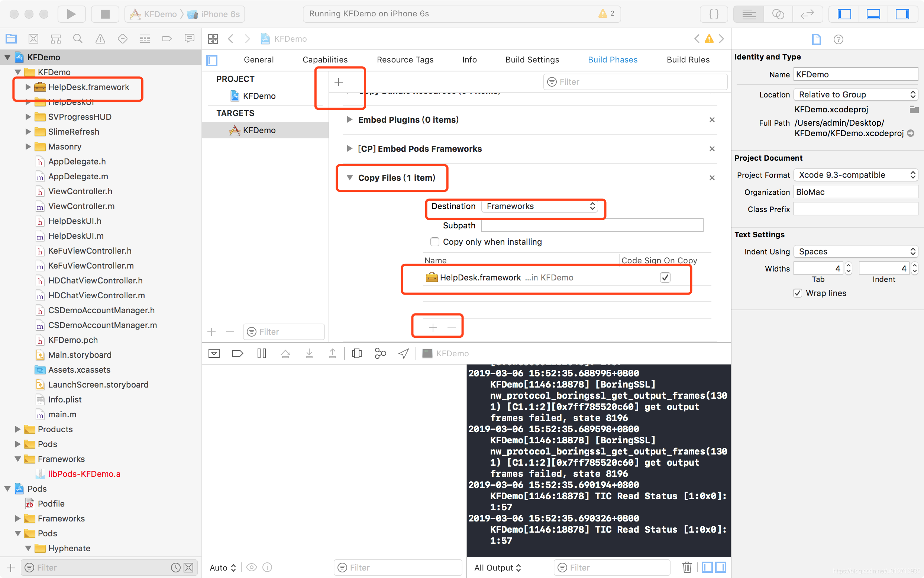Enable Copy only when installing checkbox
Image resolution: width=924 pixels, height=578 pixels.
(435, 242)
